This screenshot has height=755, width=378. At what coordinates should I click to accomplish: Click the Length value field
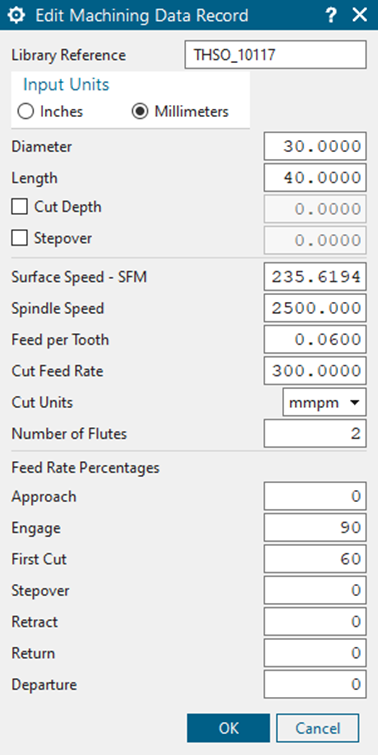[x=315, y=178]
